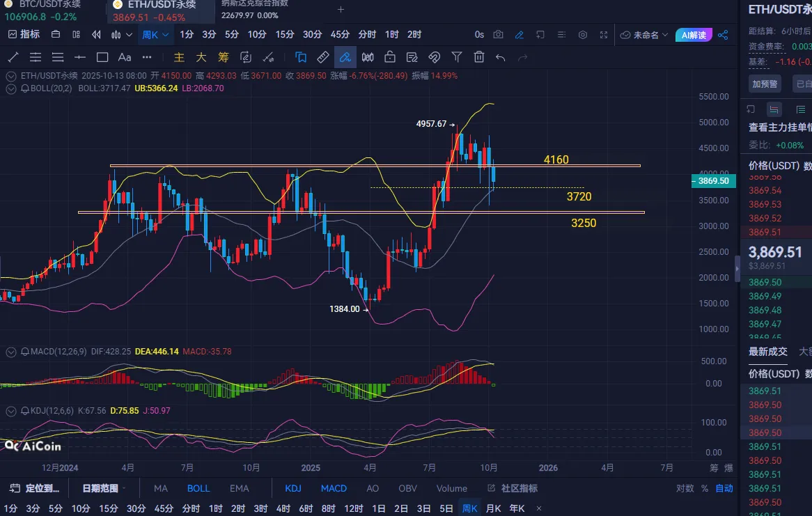
Task: Click the trash icon to delete drawings
Action: (x=479, y=57)
